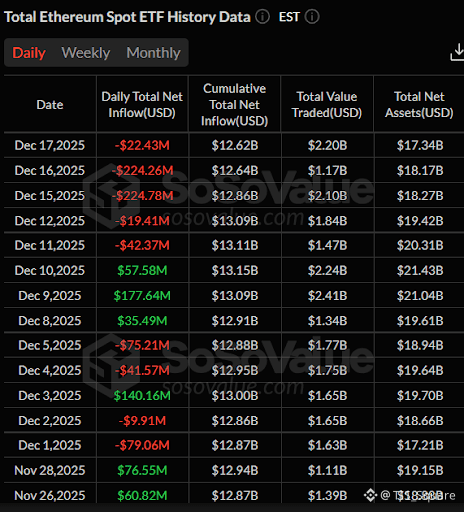The image size is (464, 512).
Task: Click the Date column header
Action: click(x=50, y=105)
